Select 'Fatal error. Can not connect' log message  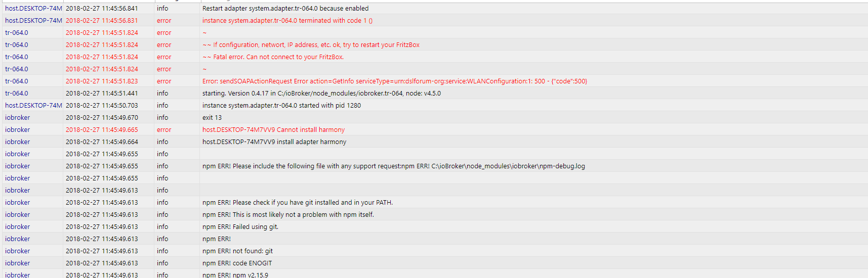tap(273, 57)
